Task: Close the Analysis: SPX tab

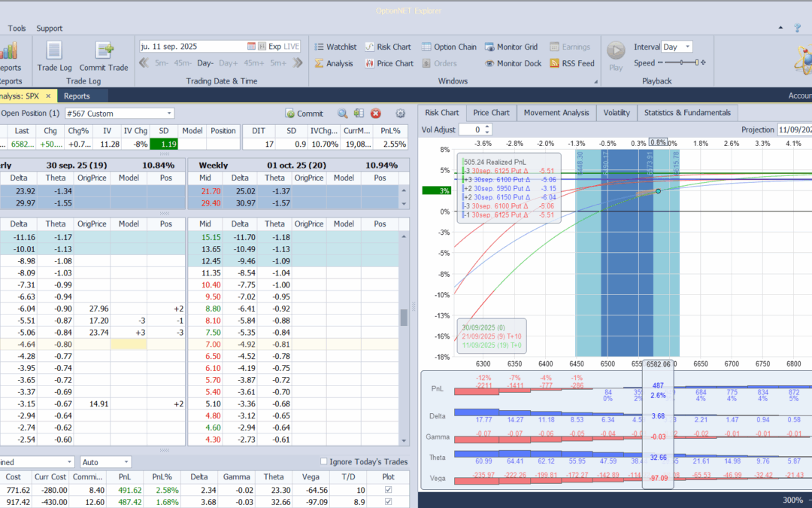Action: (48, 96)
